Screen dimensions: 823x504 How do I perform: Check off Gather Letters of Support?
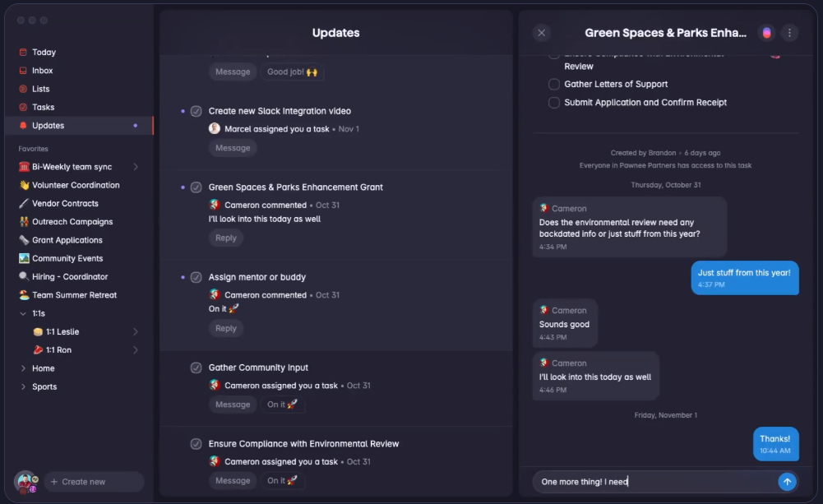(x=554, y=84)
